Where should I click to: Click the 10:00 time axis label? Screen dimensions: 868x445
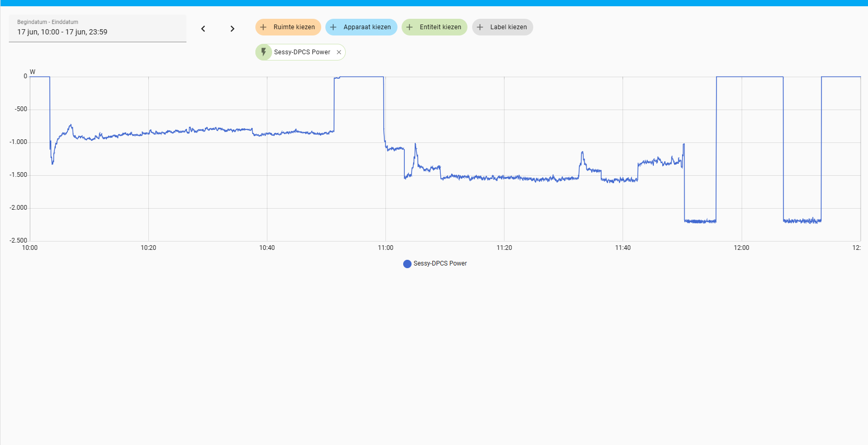point(30,248)
